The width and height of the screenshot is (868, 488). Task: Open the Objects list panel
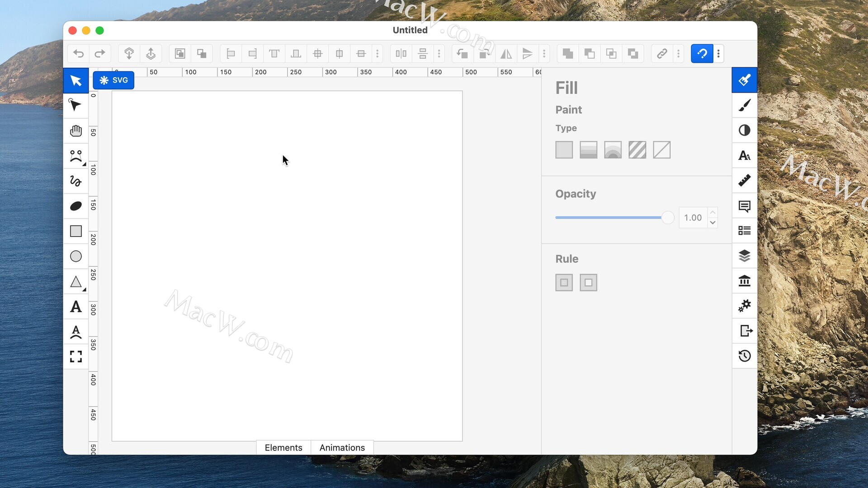[x=745, y=230]
